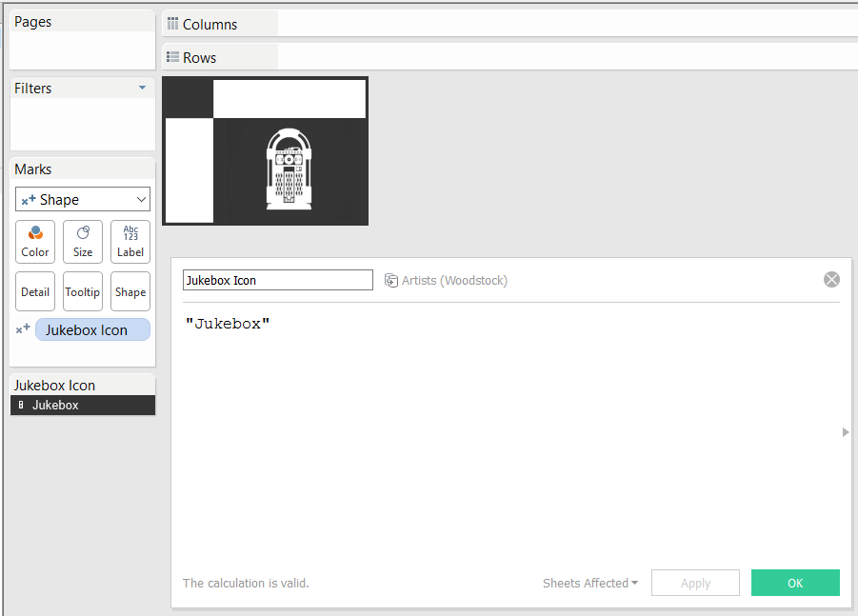Click the Pages shelf header

tap(83, 21)
